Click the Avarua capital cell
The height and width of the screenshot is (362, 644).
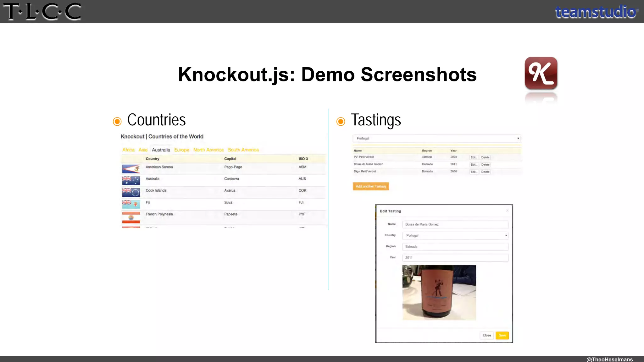230,190
